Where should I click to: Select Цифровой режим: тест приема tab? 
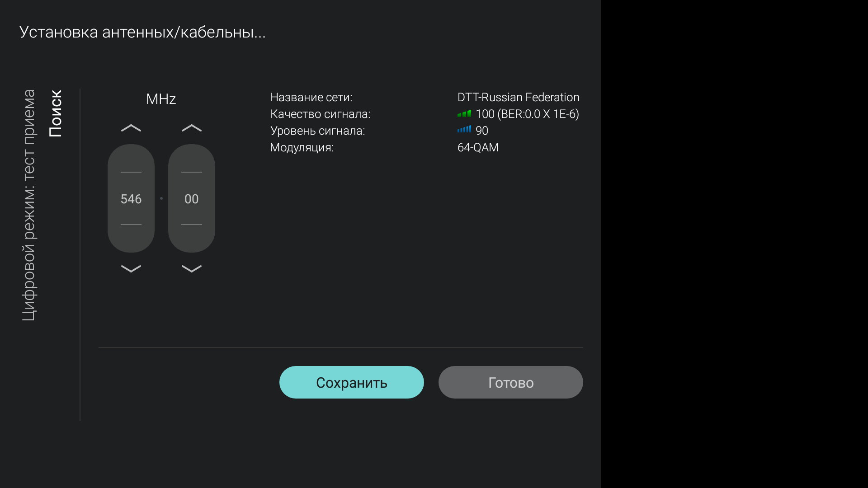pyautogui.click(x=29, y=205)
